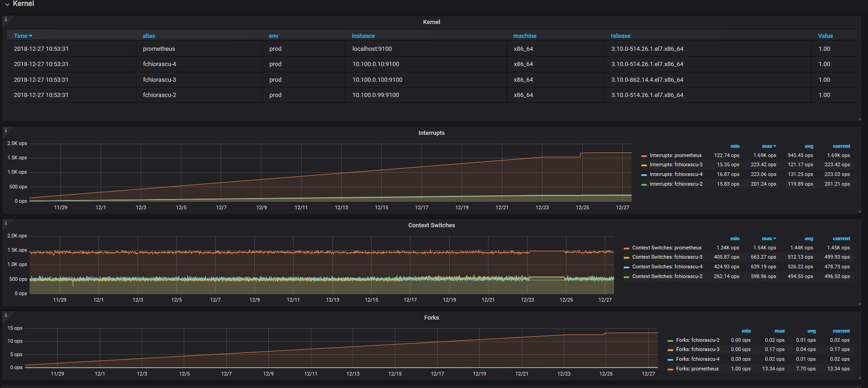Screen dimensions: 868x388
Task: Use Kernel table panel resize handle
Action: point(859,119)
